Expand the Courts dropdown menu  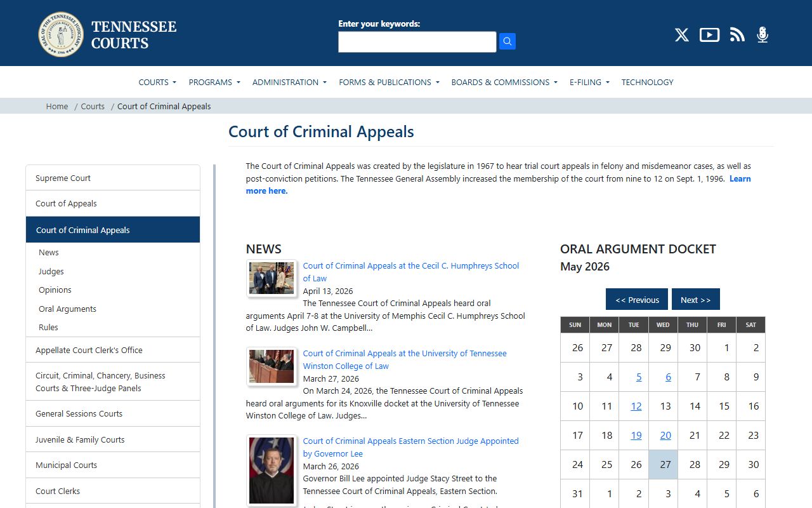click(x=157, y=82)
